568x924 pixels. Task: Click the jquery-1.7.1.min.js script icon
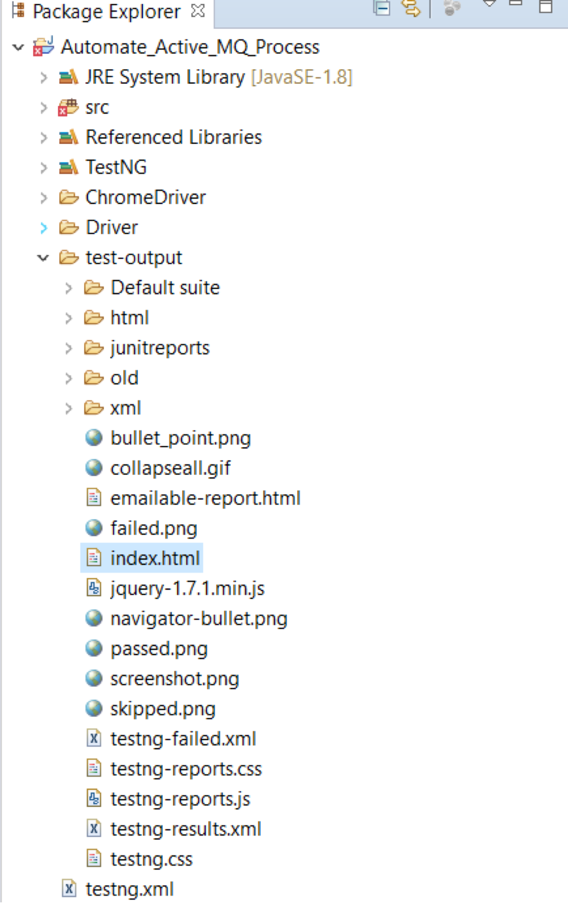(94, 588)
